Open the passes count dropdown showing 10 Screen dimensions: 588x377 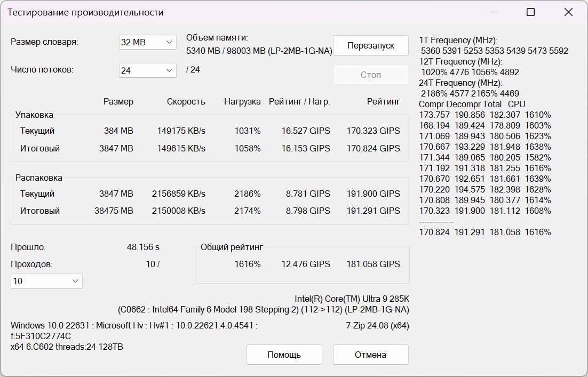coord(46,281)
